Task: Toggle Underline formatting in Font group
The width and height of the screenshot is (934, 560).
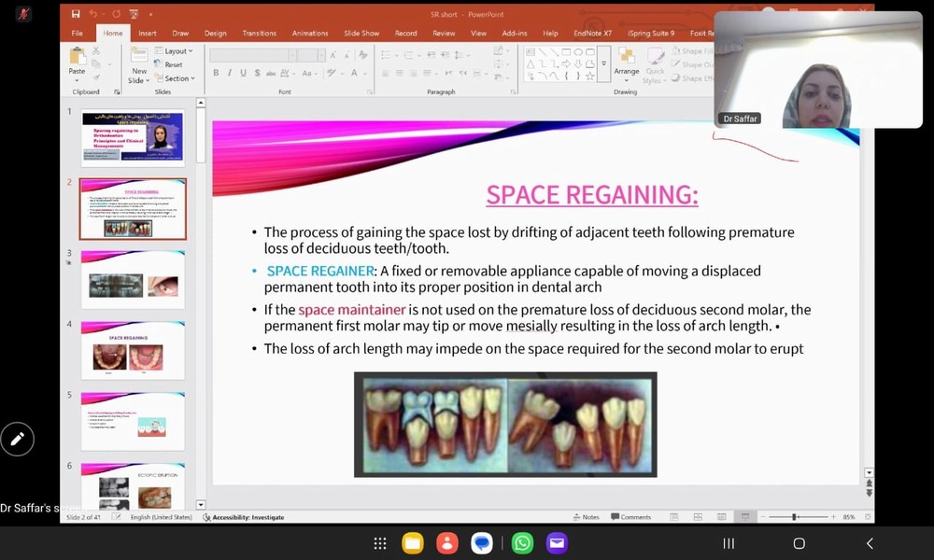Action: point(243,73)
